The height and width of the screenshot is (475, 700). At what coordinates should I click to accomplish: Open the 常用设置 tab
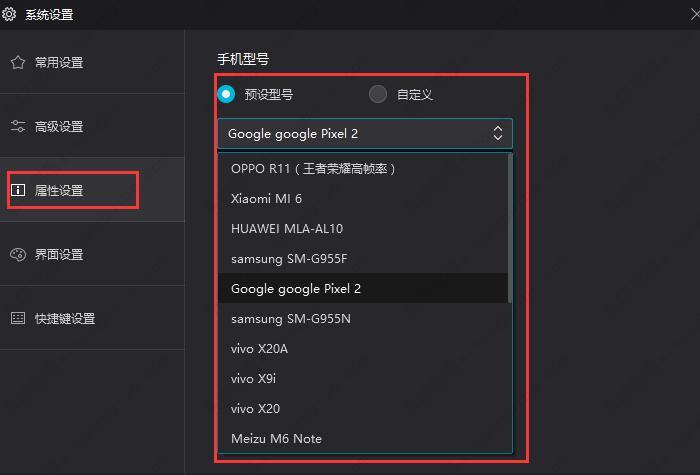click(x=92, y=62)
